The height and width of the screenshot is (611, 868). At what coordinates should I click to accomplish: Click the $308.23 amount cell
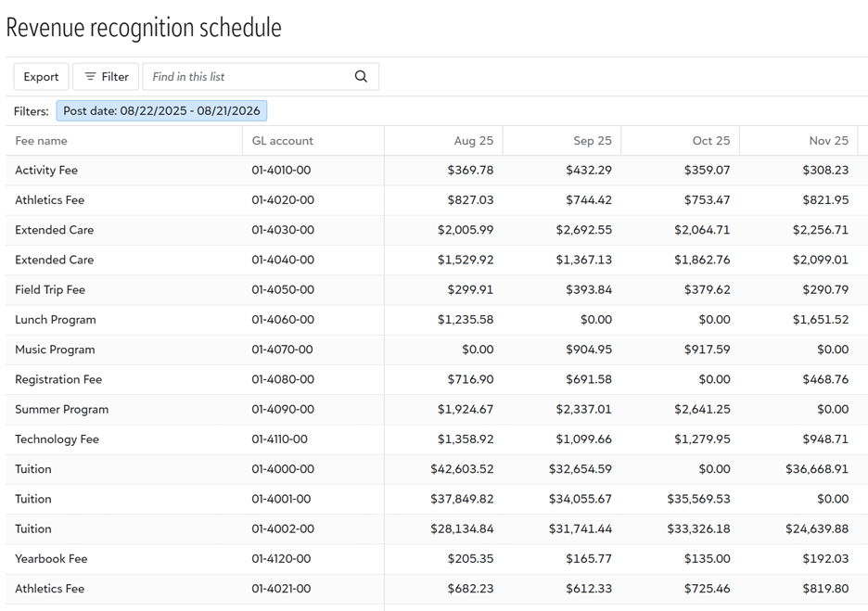pyautogui.click(x=825, y=170)
